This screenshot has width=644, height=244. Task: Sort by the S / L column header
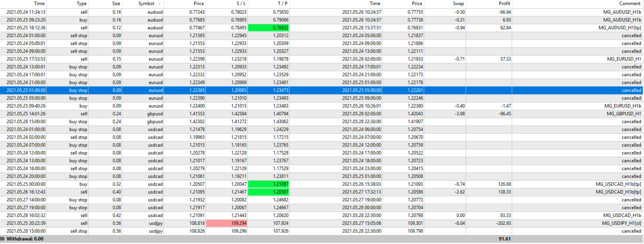[241, 4]
